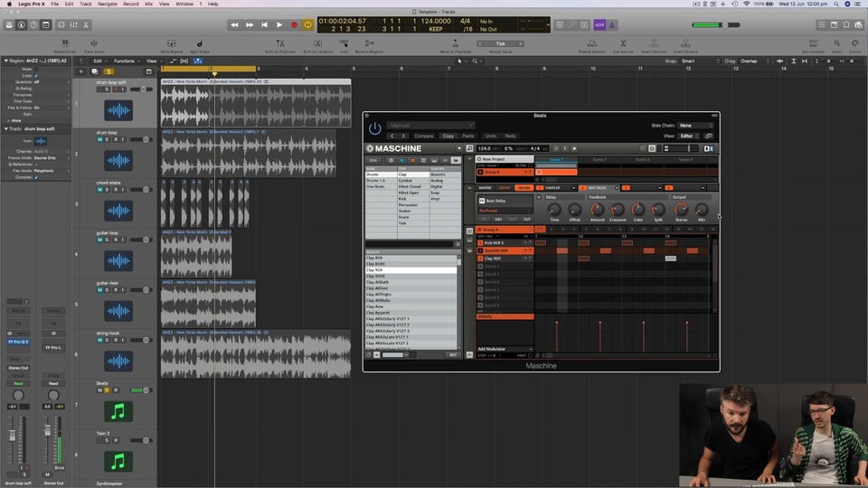The width and height of the screenshot is (868, 488).
Task: Click Split by Playhead icon
Action: 280,43
